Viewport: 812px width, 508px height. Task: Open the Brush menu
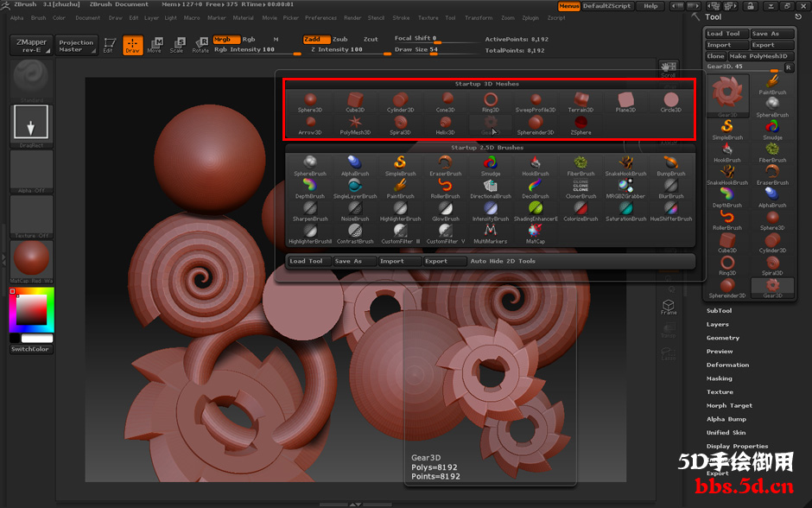click(38, 17)
